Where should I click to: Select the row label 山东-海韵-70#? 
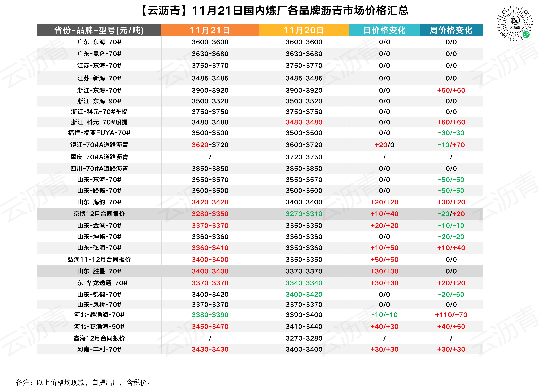[x=99, y=202]
